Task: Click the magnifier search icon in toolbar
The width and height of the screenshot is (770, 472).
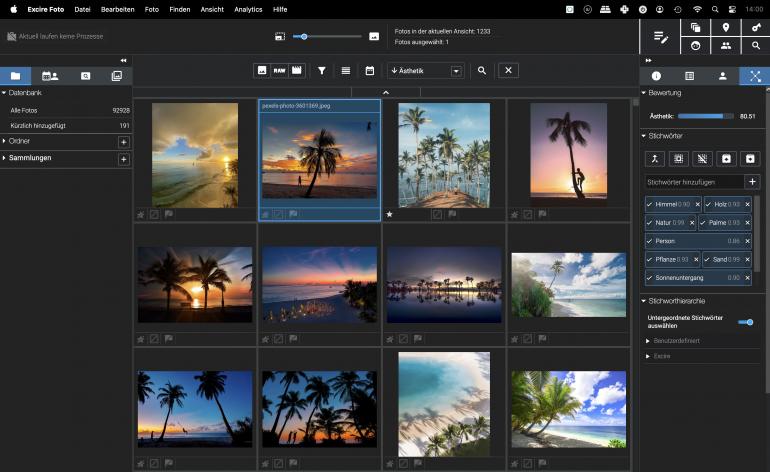Action: coord(482,71)
